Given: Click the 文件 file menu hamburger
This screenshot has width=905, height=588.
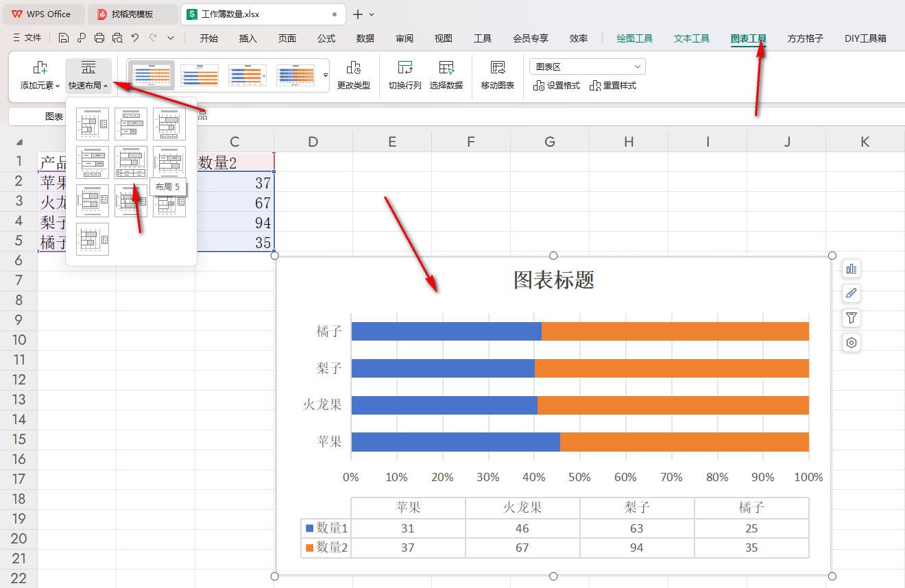Looking at the screenshot, I should pyautogui.click(x=27, y=38).
